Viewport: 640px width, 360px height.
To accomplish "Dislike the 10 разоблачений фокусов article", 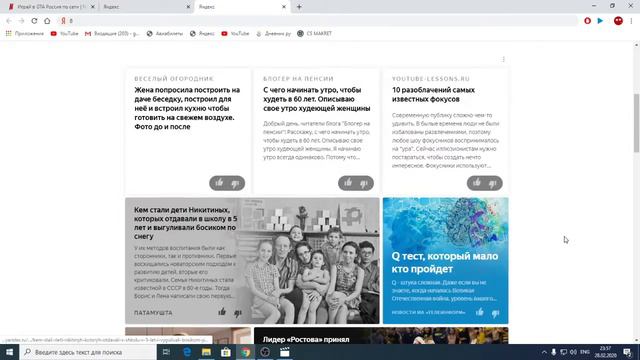I will click(x=493, y=184).
